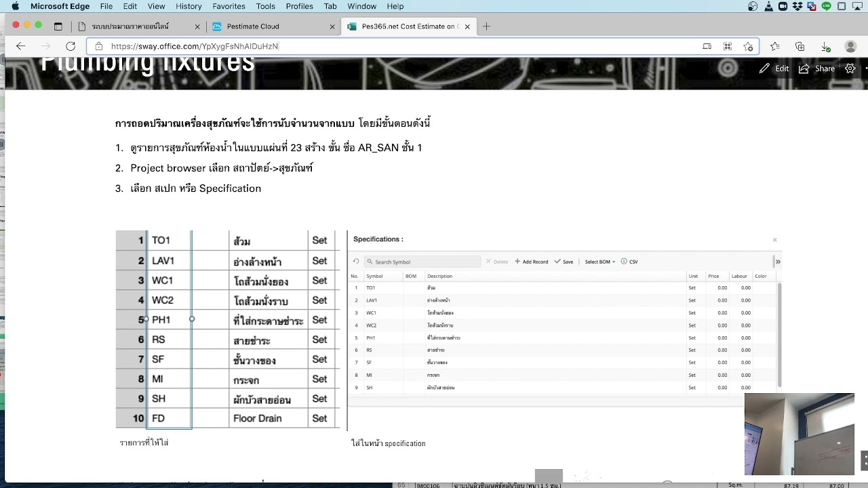
Task: Reload the page with the refresh icon
Action: click(71, 46)
